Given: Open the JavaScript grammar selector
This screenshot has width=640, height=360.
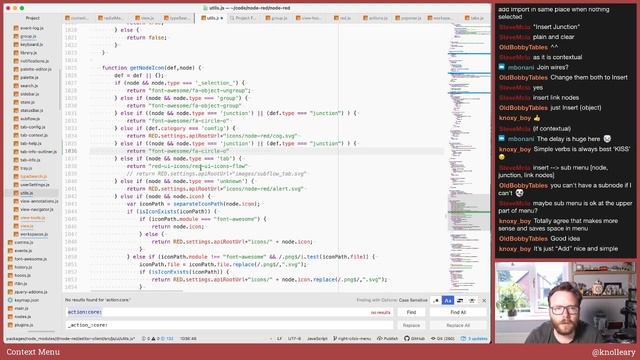Looking at the screenshot, I should (x=317, y=339).
